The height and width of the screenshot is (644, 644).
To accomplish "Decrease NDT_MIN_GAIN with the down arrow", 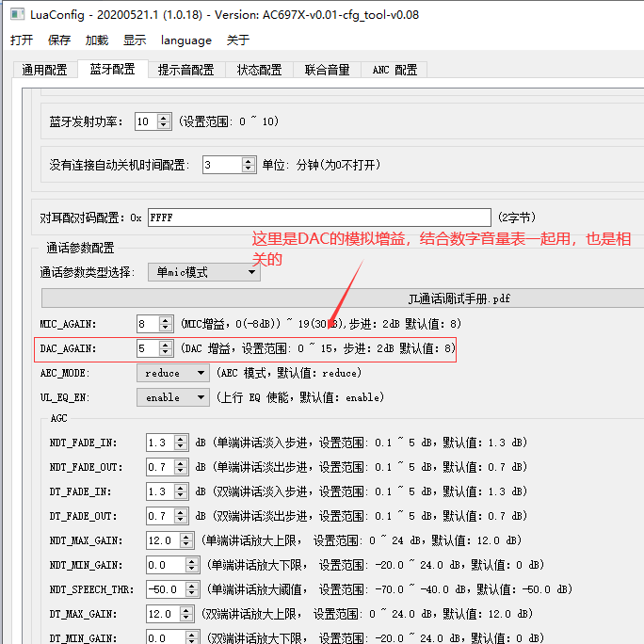I will [x=192, y=569].
